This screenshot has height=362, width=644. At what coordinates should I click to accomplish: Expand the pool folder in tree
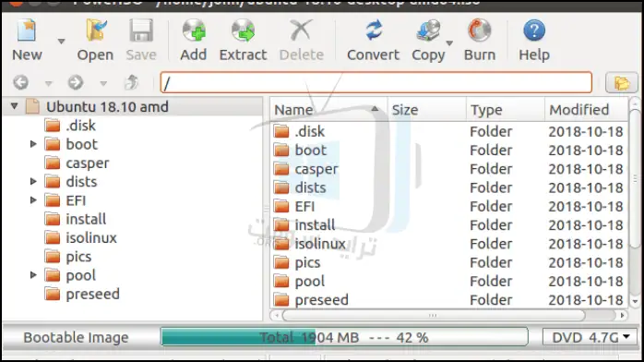[x=33, y=275]
